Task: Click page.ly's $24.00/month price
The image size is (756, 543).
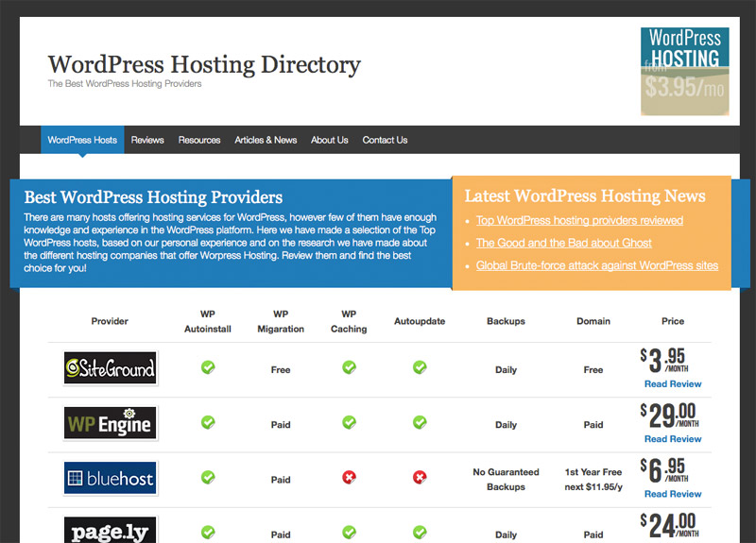Action: [x=669, y=525]
